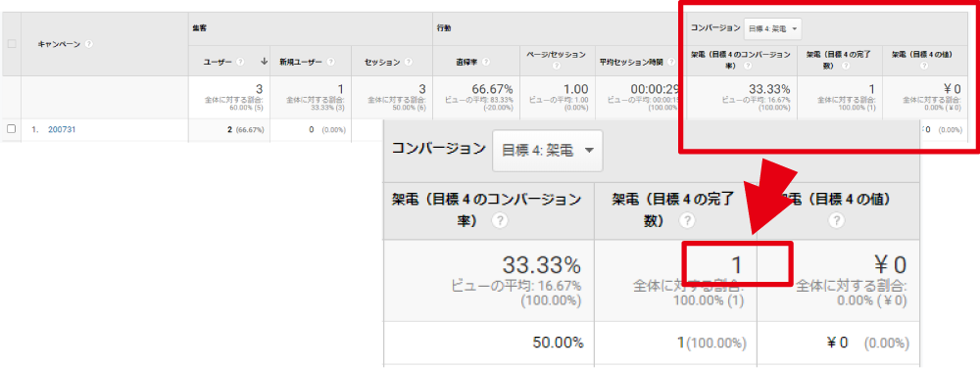Click the 行動 group header
Viewport: 980px width, 368px height.
444,29
